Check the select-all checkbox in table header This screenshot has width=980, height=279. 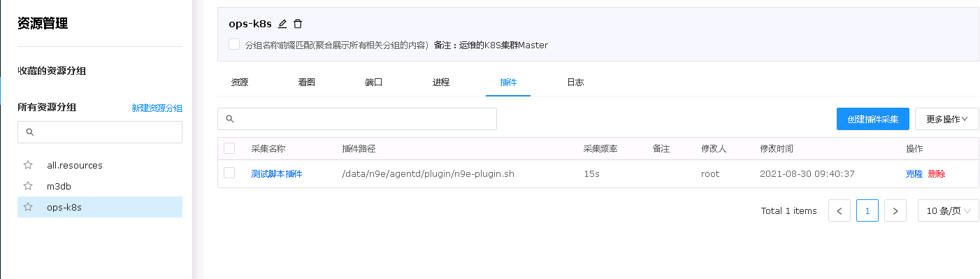(x=229, y=148)
